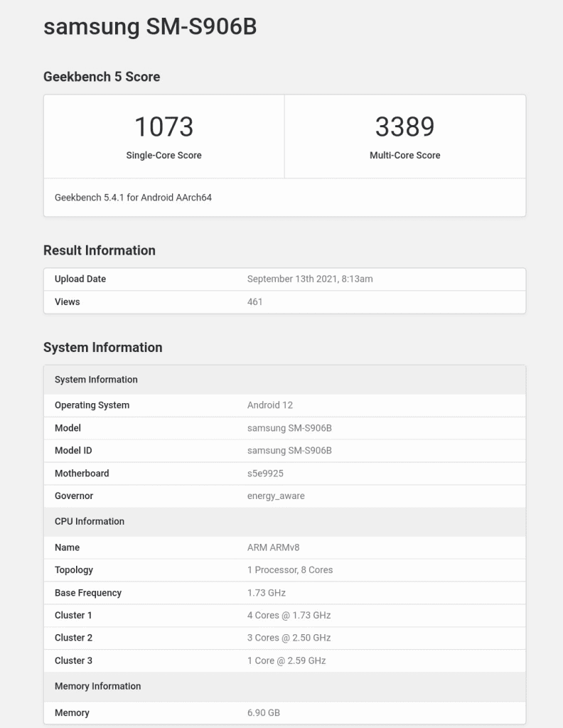
Task: Click the 3389 multi-core score number
Action: tap(404, 127)
